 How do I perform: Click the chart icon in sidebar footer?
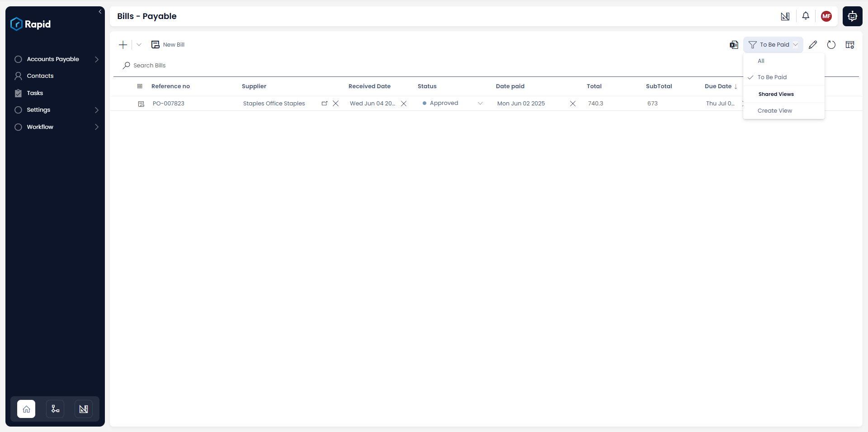click(x=84, y=409)
